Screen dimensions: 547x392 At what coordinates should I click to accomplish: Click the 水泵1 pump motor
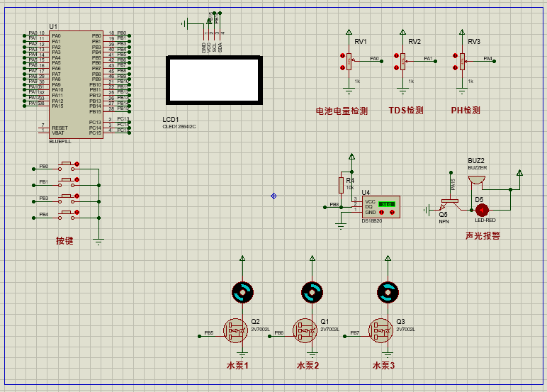pos(242,292)
